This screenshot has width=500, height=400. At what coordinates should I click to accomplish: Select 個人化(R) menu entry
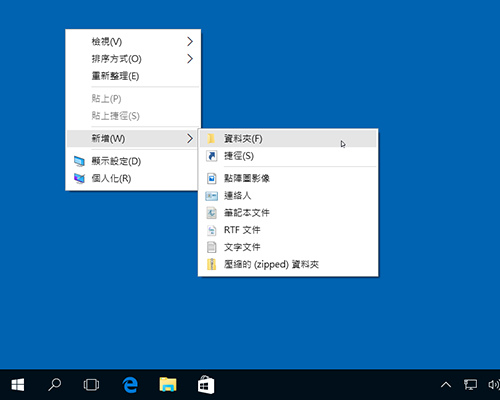pyautogui.click(x=133, y=178)
